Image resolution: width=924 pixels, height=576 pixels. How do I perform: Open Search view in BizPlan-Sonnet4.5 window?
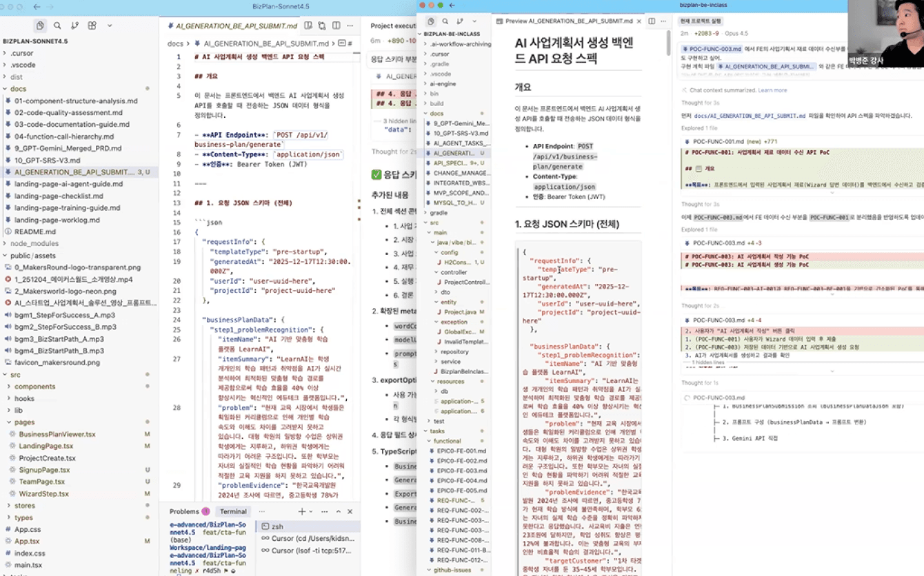[57, 25]
